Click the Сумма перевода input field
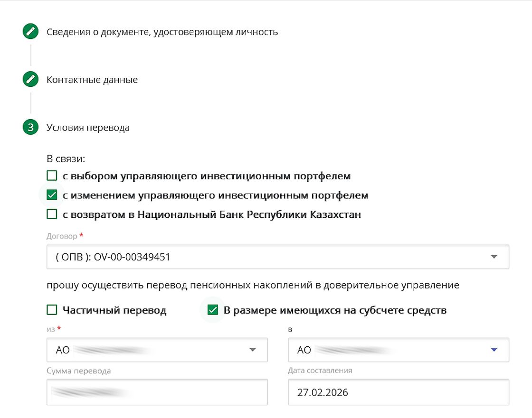532x418 pixels. [157, 392]
